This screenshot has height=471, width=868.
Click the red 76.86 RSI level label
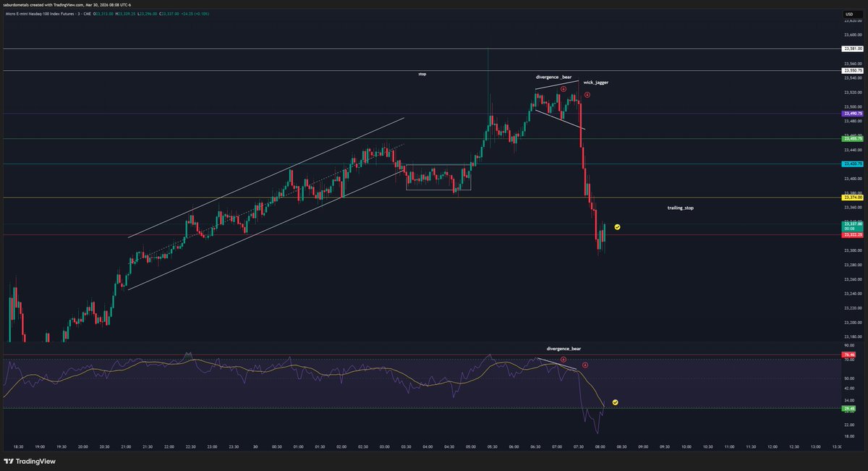pyautogui.click(x=848, y=355)
